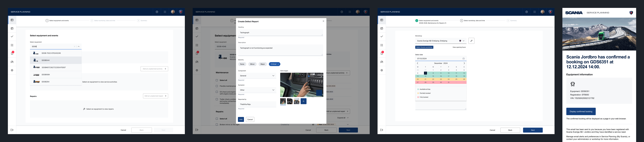Viewport: 644px width, 142px height.
Task: Click blue plus to add another defect image
Action: point(303,101)
